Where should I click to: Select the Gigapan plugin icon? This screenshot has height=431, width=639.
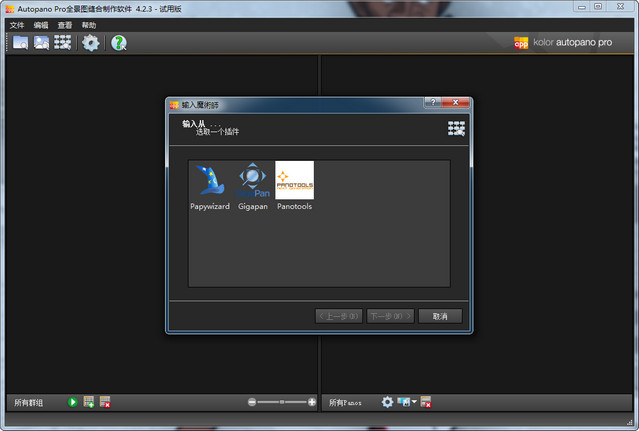[253, 180]
